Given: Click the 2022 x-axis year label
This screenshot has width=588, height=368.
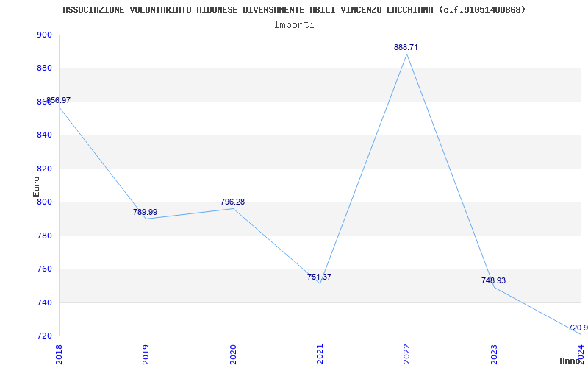Looking at the screenshot, I should point(407,353).
